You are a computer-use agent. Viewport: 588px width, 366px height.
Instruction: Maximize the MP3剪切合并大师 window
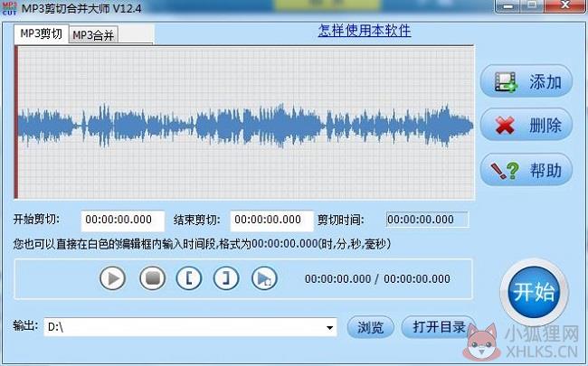pyautogui.click(x=533, y=5)
